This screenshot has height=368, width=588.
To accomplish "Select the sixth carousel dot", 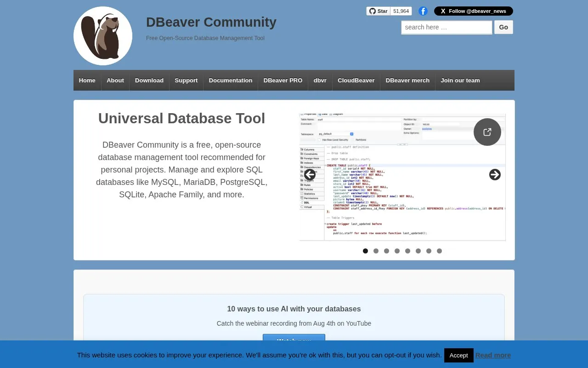I will [x=418, y=251].
